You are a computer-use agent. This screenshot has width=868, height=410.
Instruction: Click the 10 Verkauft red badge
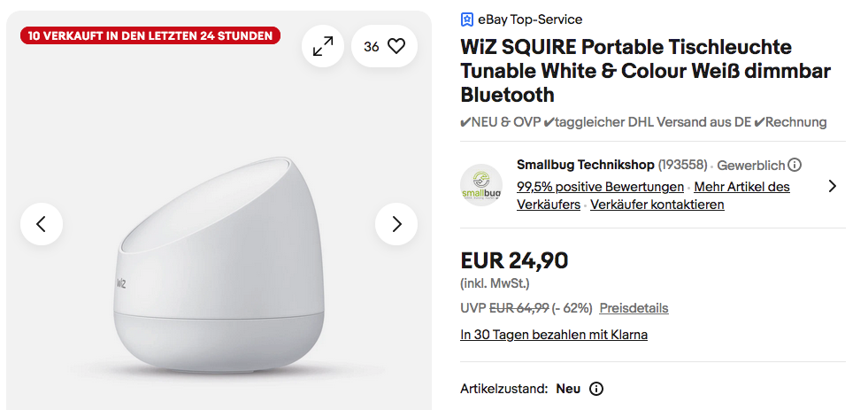[150, 35]
